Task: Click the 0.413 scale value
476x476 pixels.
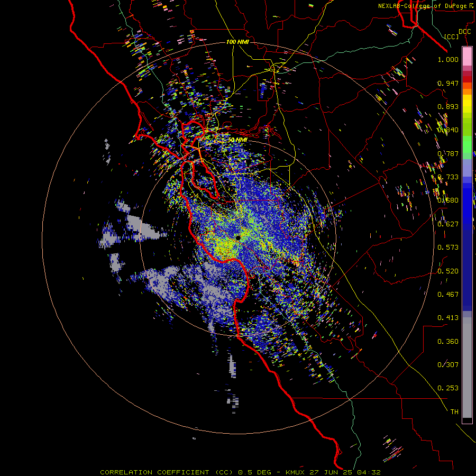Action: (448, 318)
